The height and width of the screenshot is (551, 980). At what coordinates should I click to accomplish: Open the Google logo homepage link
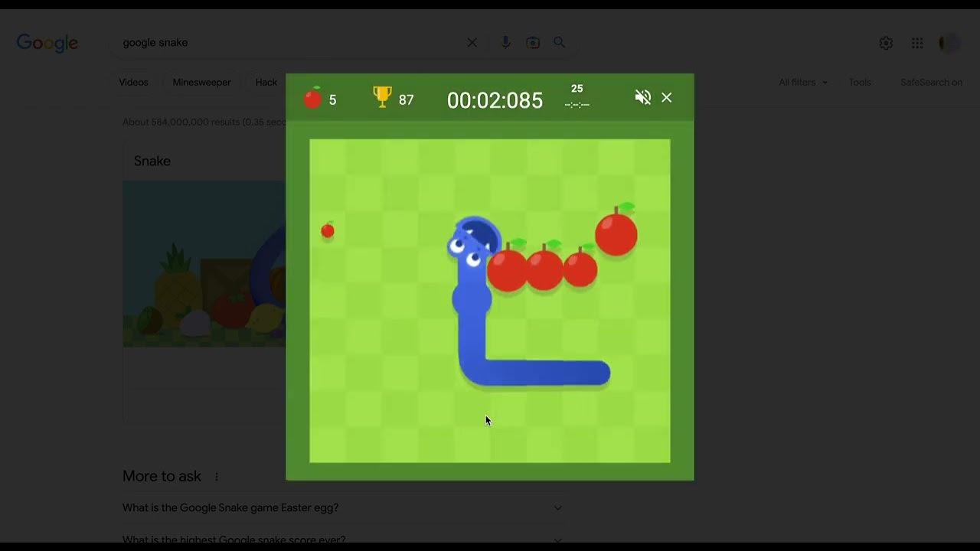click(x=47, y=43)
